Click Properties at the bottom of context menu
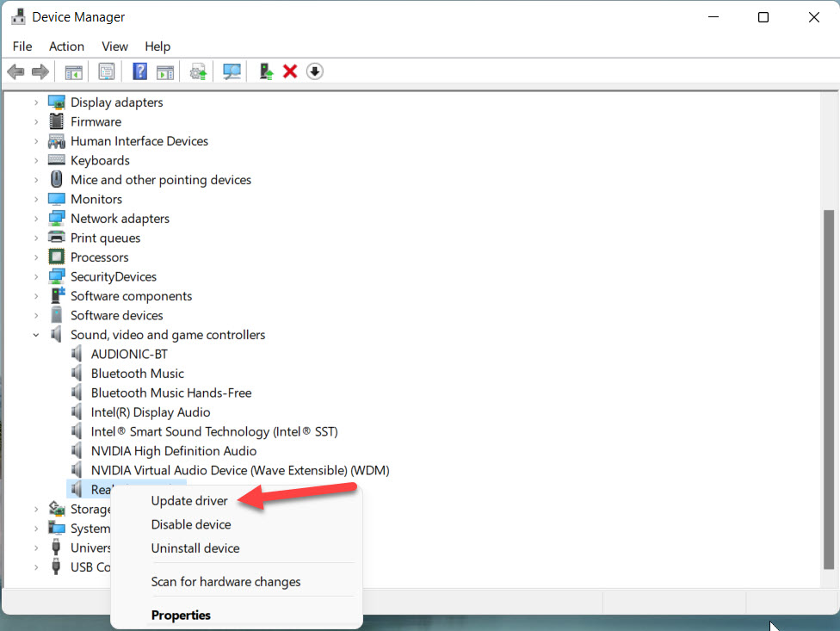The height and width of the screenshot is (631, 840). click(181, 615)
